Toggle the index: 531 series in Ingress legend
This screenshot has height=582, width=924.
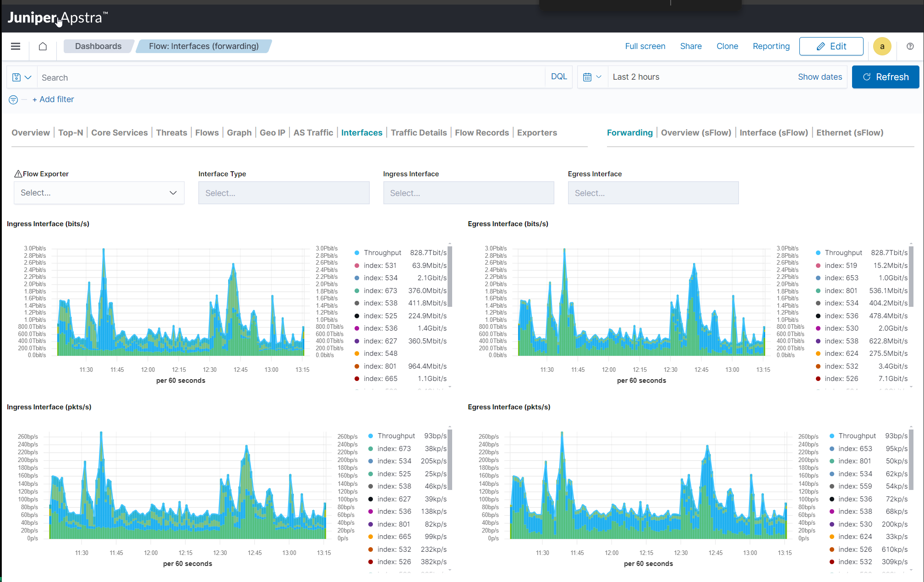coord(379,265)
